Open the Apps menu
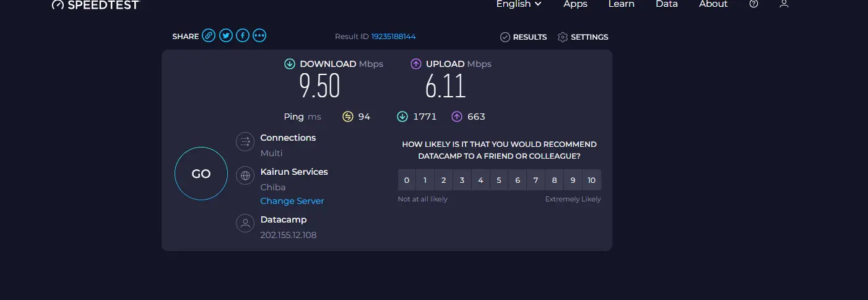The height and width of the screenshot is (300, 868). point(575,4)
